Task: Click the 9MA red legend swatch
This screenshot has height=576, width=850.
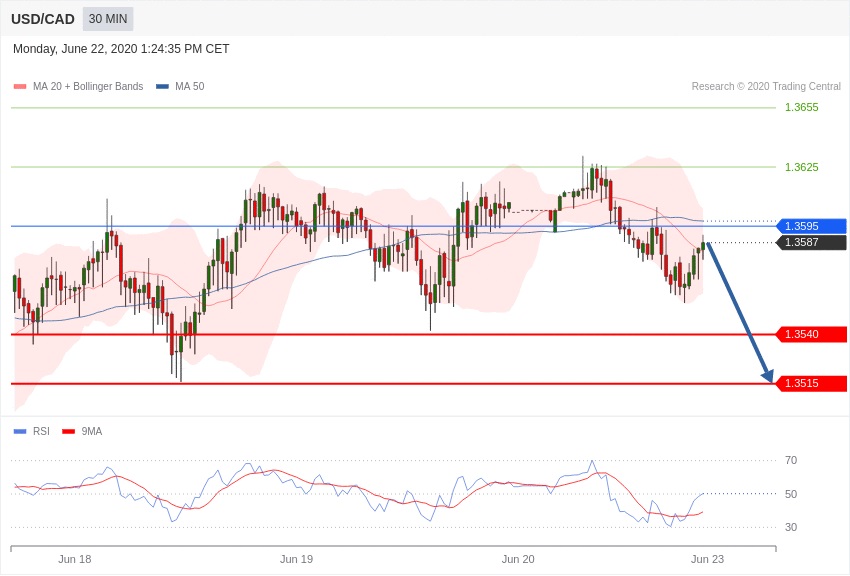Action: (69, 432)
